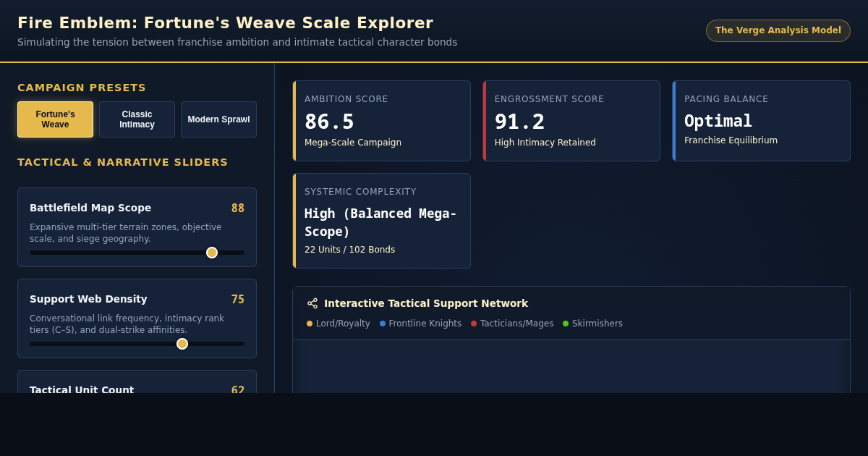Open the Pacing Balance card
This screenshot has height=456, width=868.
pos(761,121)
